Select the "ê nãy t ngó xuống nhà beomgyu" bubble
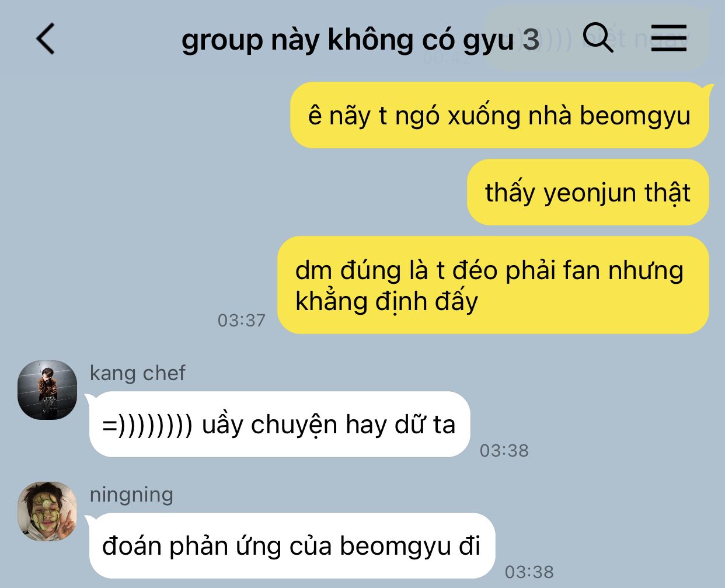Image resolution: width=725 pixels, height=588 pixels. pyautogui.click(x=500, y=115)
